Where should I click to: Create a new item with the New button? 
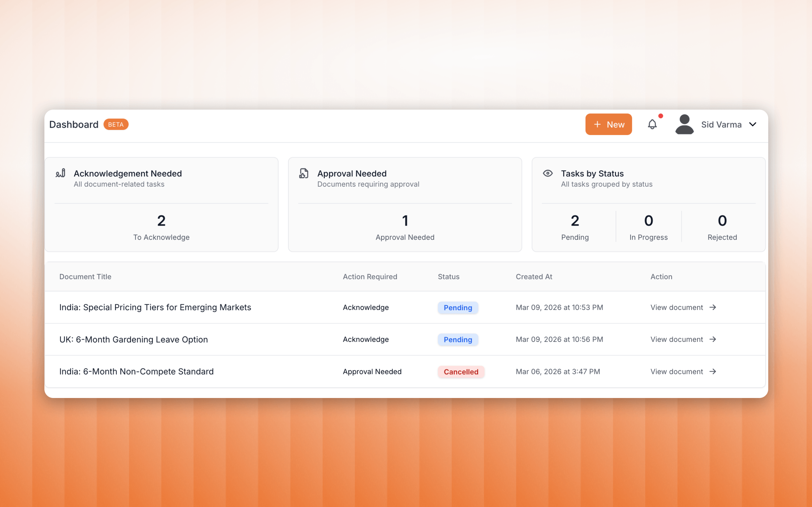tap(608, 125)
